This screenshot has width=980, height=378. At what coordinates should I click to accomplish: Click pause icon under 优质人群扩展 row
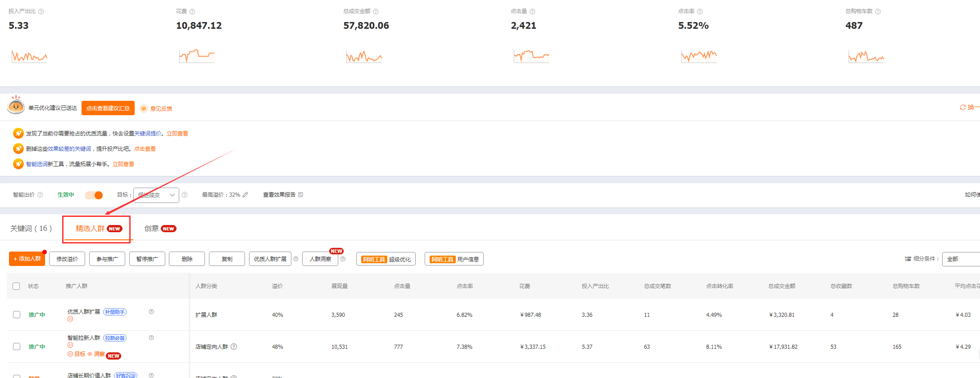[70, 319]
